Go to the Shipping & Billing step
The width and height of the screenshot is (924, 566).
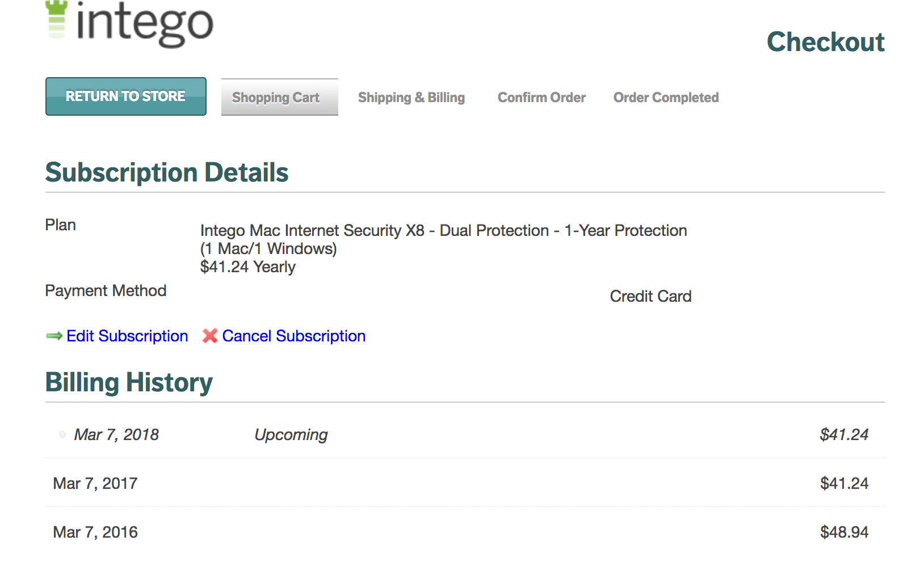[411, 98]
